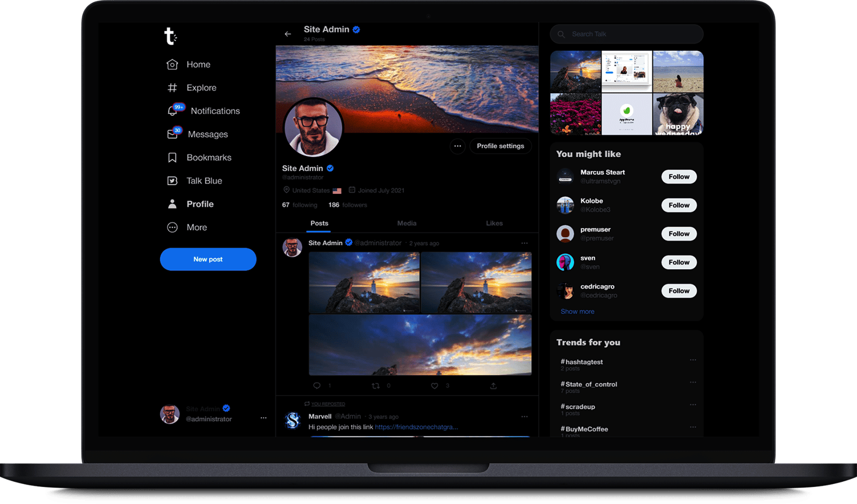Viewport: 857px width, 504px height.
Task: Open Talk Blue in the sidebar
Action: point(194,181)
